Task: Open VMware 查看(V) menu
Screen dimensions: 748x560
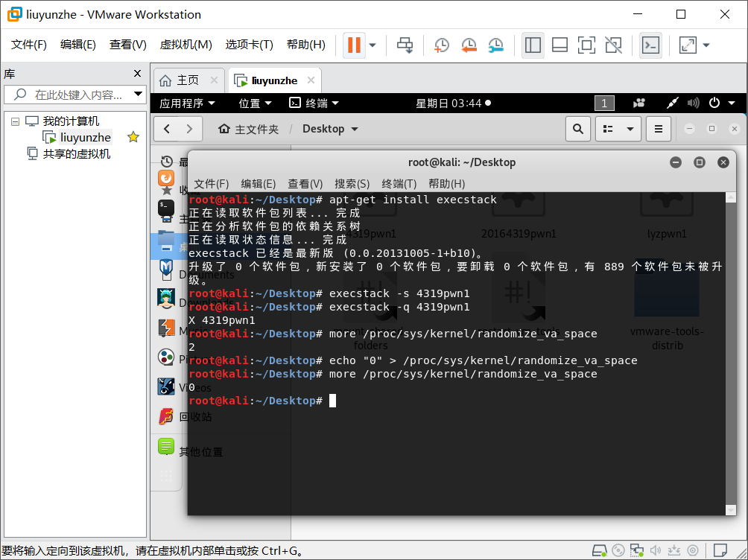Action: click(127, 45)
